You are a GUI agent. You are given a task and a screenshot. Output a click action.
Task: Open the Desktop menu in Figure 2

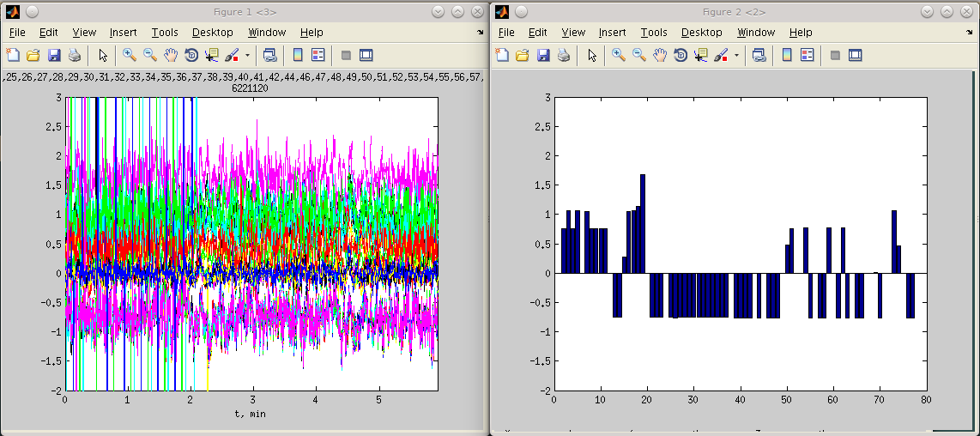[x=702, y=33]
